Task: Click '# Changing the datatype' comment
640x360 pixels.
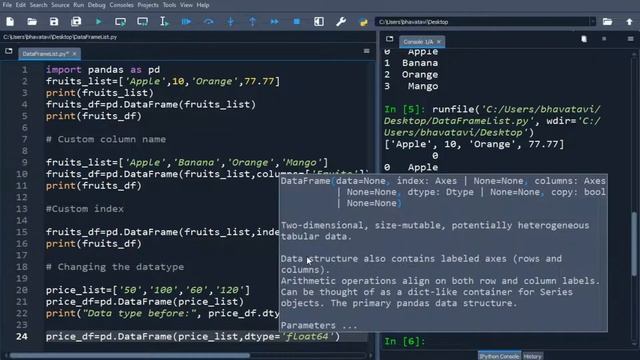Action: click(115, 267)
